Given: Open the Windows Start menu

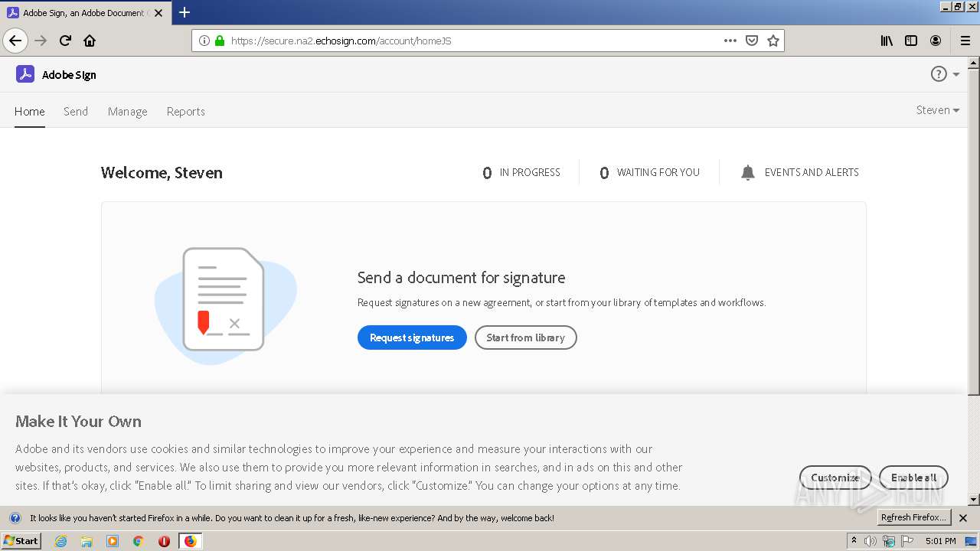Looking at the screenshot, I should tap(21, 540).
